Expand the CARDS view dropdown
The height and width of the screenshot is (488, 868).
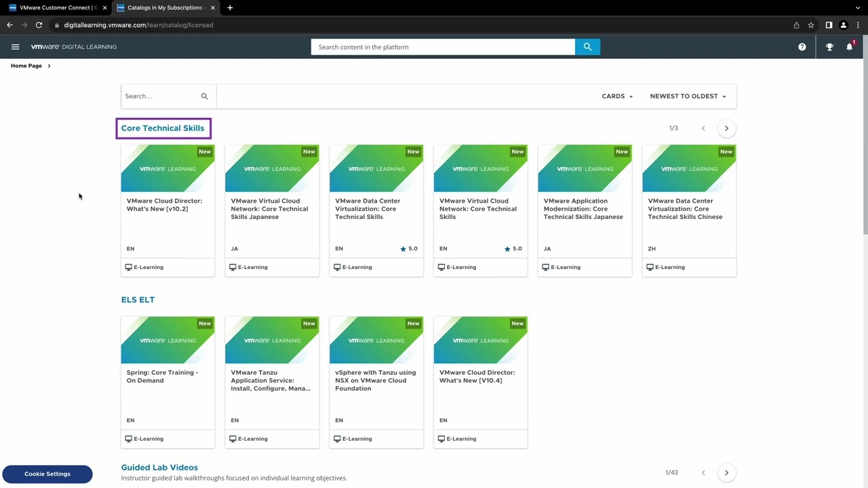pos(617,96)
